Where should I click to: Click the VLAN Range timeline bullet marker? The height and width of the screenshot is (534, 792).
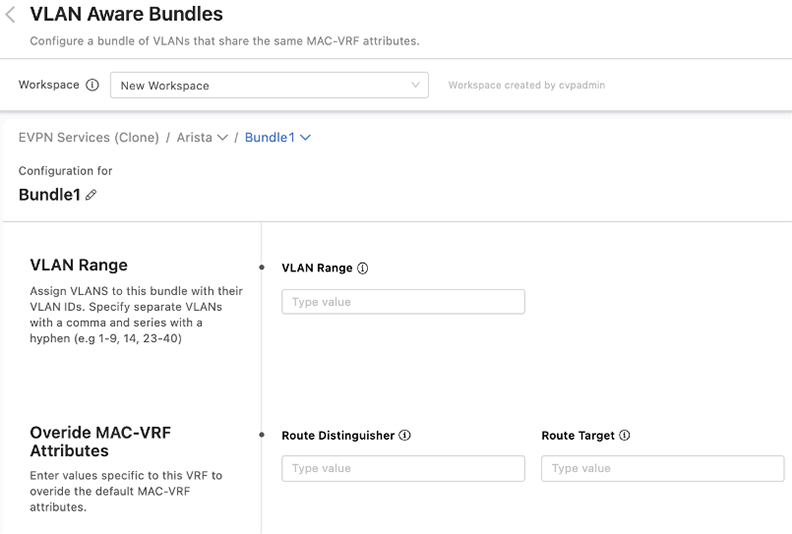coord(262,267)
